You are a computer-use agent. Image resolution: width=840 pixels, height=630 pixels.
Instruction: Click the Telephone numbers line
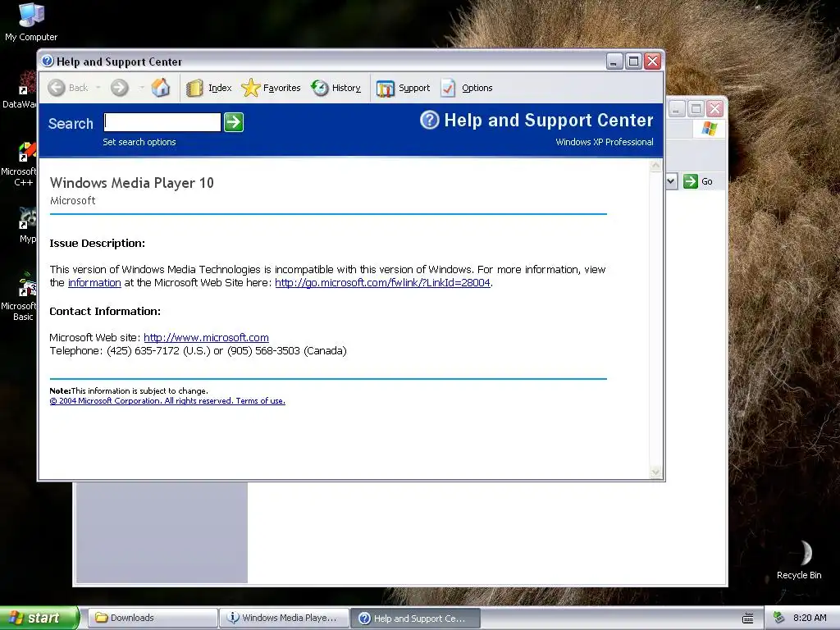[x=199, y=351]
